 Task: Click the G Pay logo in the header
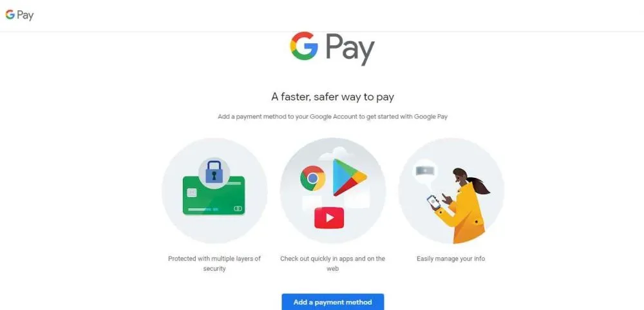coord(19,15)
